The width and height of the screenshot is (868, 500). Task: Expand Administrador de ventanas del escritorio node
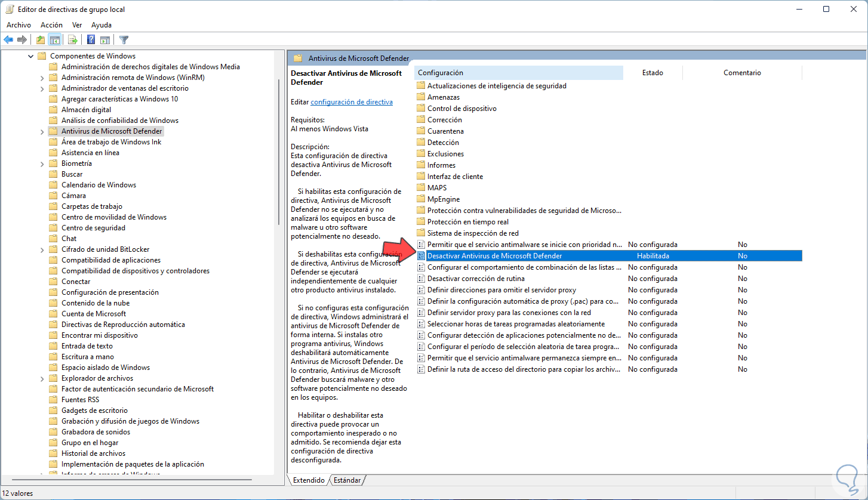[x=42, y=88]
